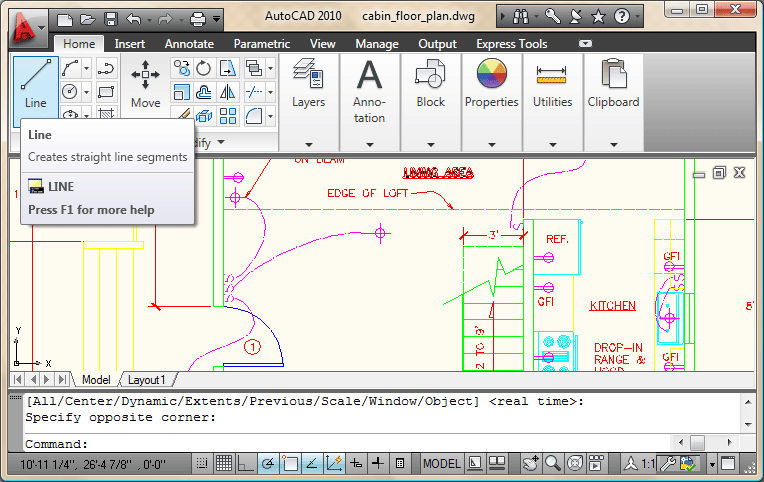This screenshot has height=482, width=764.
Task: Toggle Dynamic UCS in status bar
Action: (x=334, y=463)
